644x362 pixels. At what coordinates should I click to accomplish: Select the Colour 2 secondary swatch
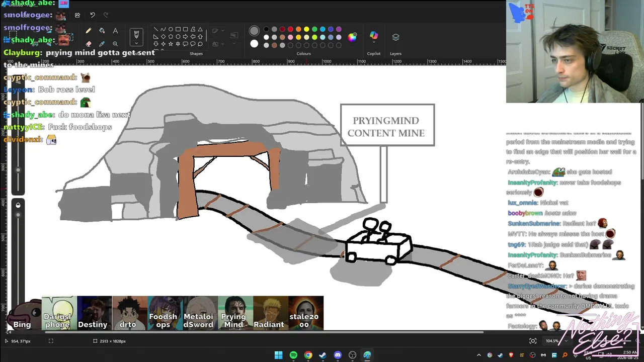pos(254,44)
